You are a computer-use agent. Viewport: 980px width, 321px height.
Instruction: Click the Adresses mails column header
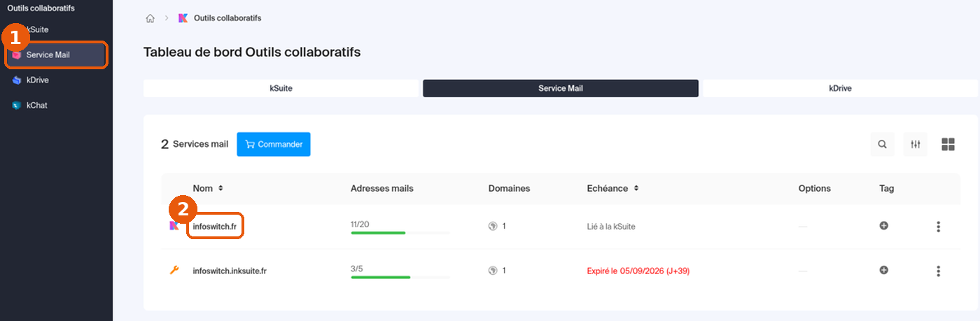point(382,188)
